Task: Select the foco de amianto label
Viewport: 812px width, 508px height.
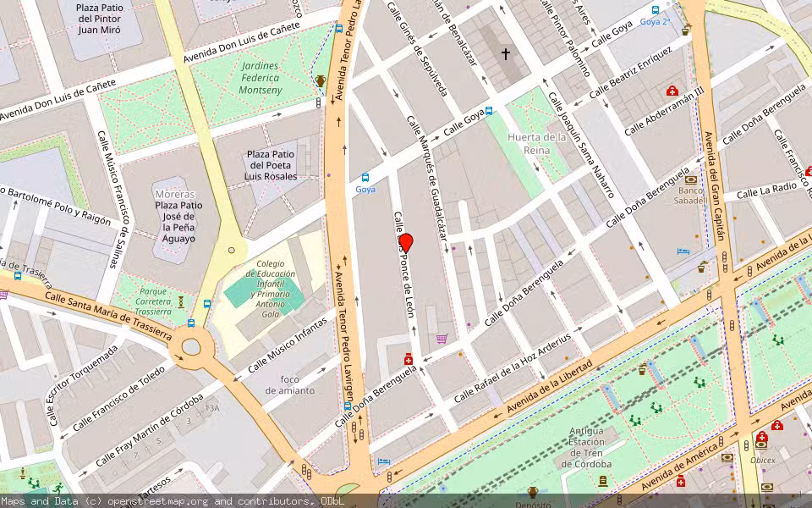Action: point(289,384)
